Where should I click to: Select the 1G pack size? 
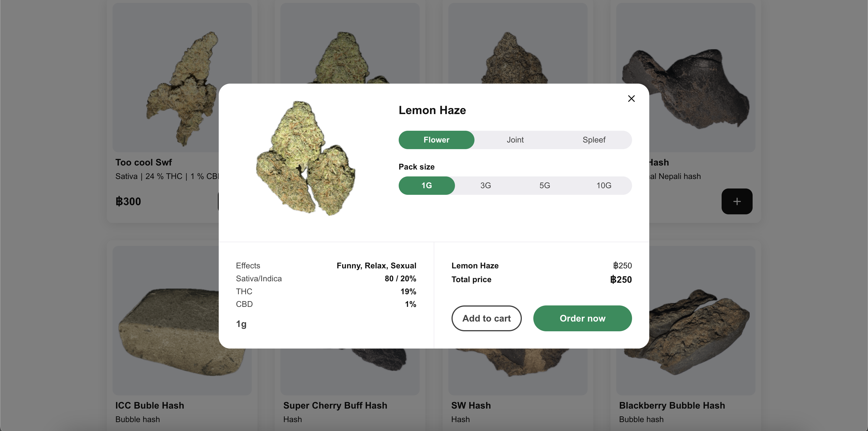point(427,186)
